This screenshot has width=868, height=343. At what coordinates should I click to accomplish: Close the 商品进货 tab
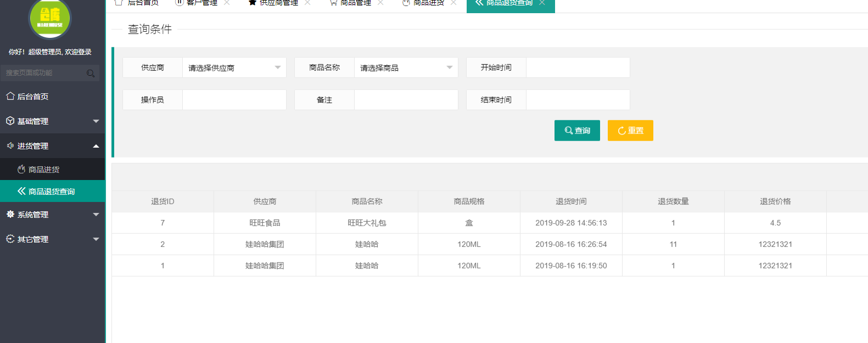click(453, 3)
